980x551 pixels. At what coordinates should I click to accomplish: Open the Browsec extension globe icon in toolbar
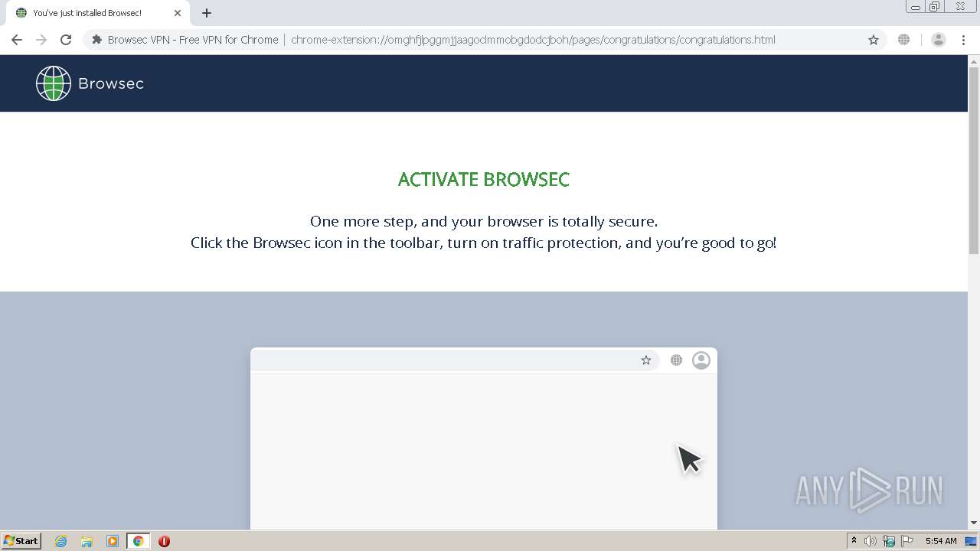coord(904,40)
